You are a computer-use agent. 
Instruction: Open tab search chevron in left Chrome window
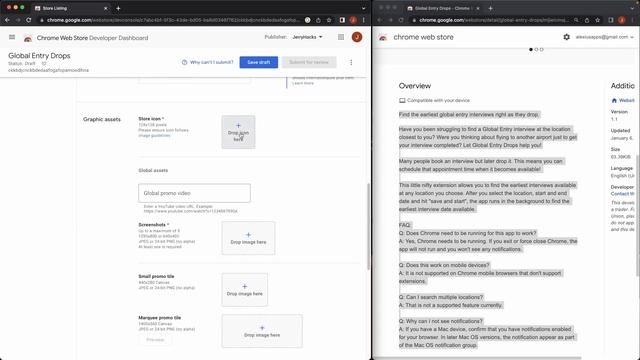(x=363, y=8)
